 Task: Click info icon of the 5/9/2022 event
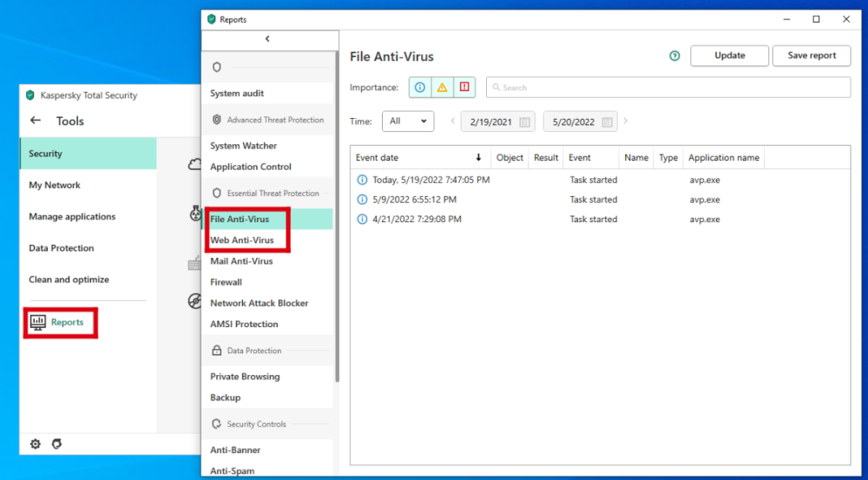(362, 200)
